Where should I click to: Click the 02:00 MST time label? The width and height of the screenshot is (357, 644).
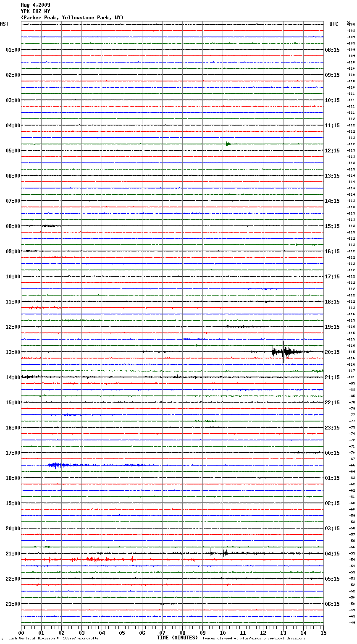point(13,75)
